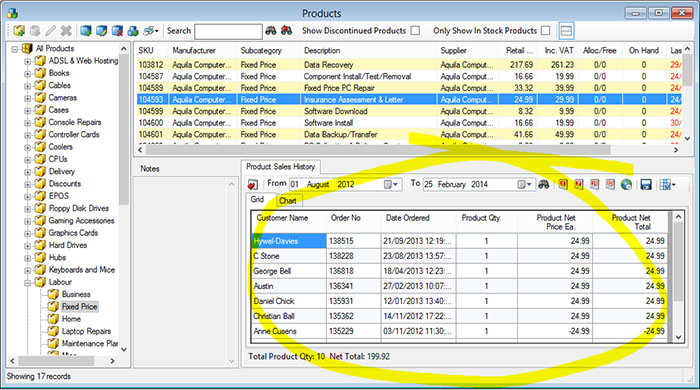Image resolution: width=700 pixels, height=390 pixels.
Task: Click the edit product box icon
Action: [101, 31]
